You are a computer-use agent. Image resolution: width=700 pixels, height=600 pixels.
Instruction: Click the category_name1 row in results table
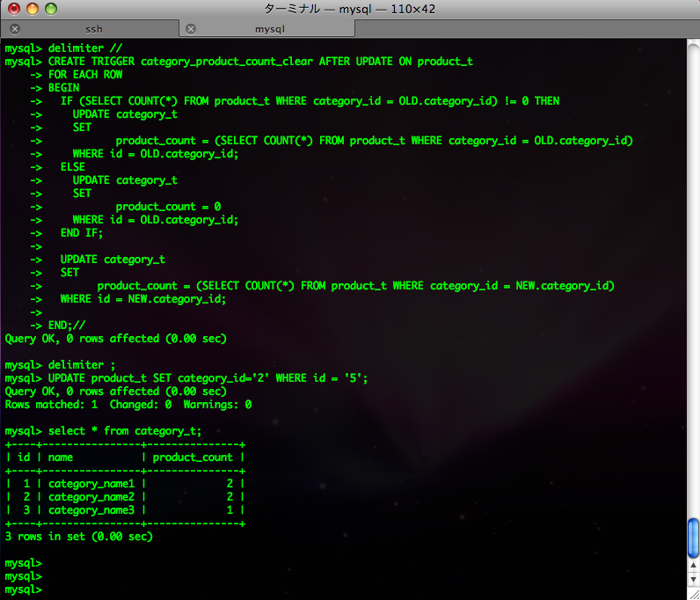click(92, 484)
